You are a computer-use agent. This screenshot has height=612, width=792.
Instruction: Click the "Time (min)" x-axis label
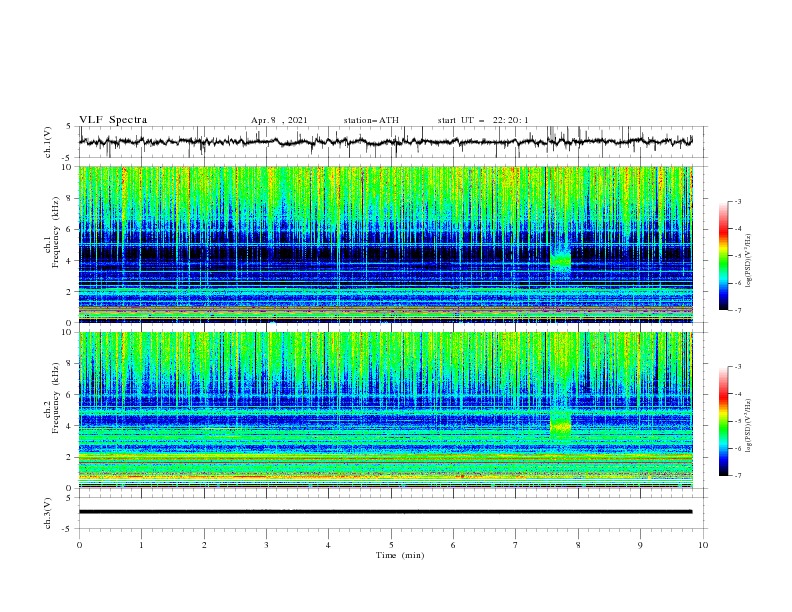(400, 555)
